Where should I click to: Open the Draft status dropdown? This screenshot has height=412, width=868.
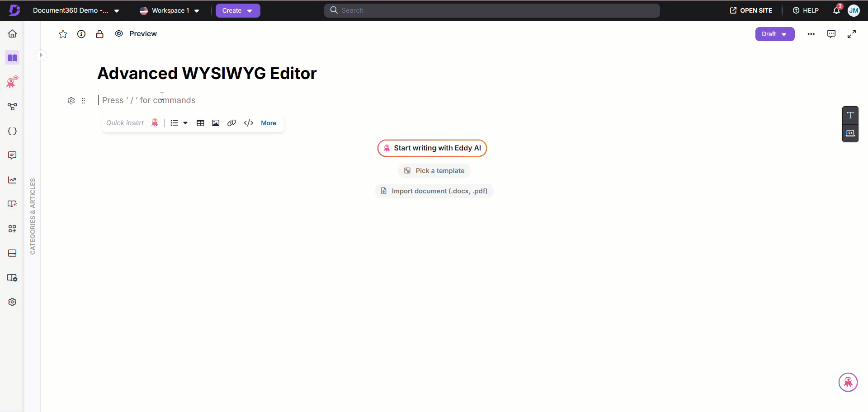[774, 34]
